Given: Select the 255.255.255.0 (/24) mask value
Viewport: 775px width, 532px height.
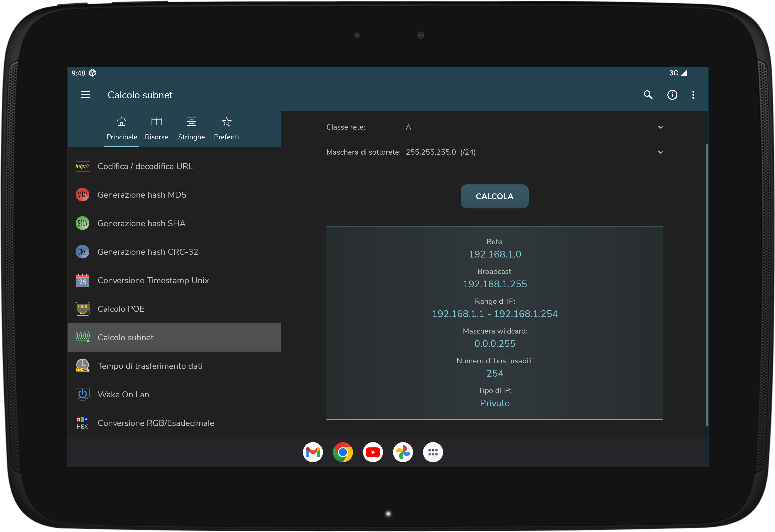Looking at the screenshot, I should [441, 152].
